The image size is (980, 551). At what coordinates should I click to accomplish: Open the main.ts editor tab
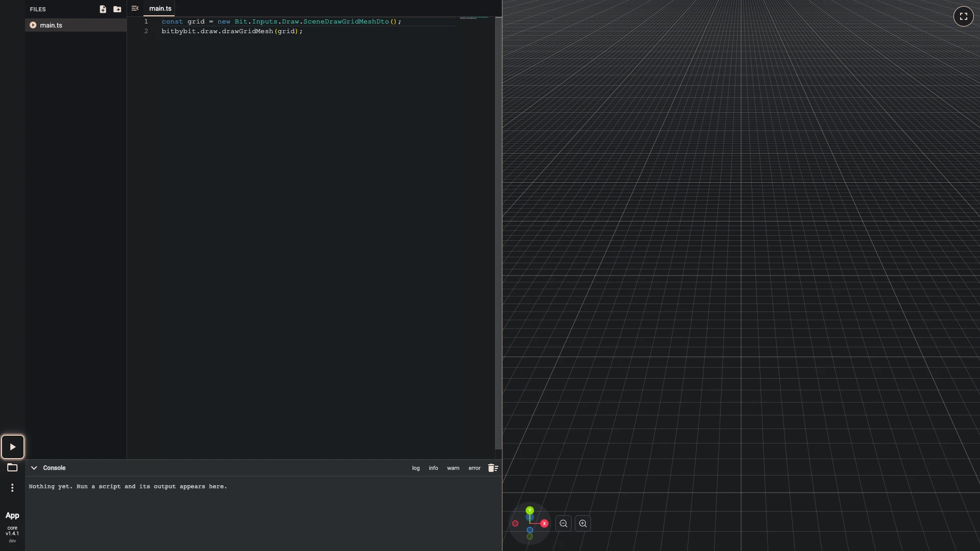[x=160, y=8]
